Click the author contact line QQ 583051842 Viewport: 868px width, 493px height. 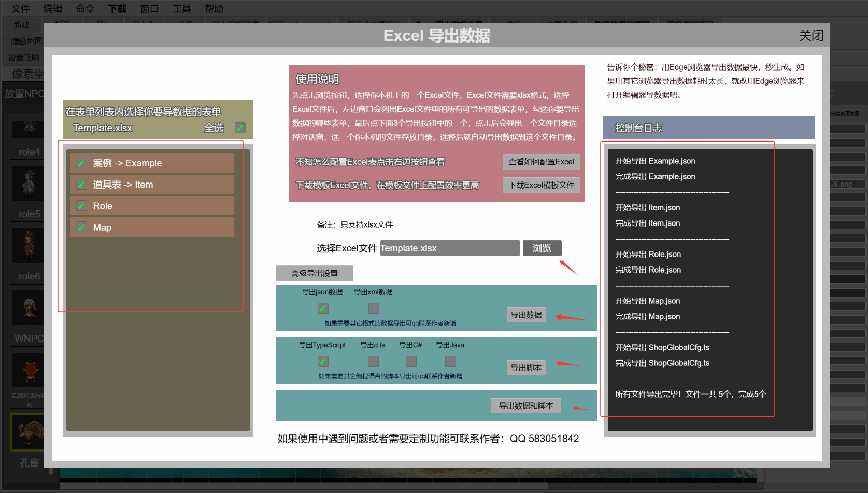click(x=428, y=439)
